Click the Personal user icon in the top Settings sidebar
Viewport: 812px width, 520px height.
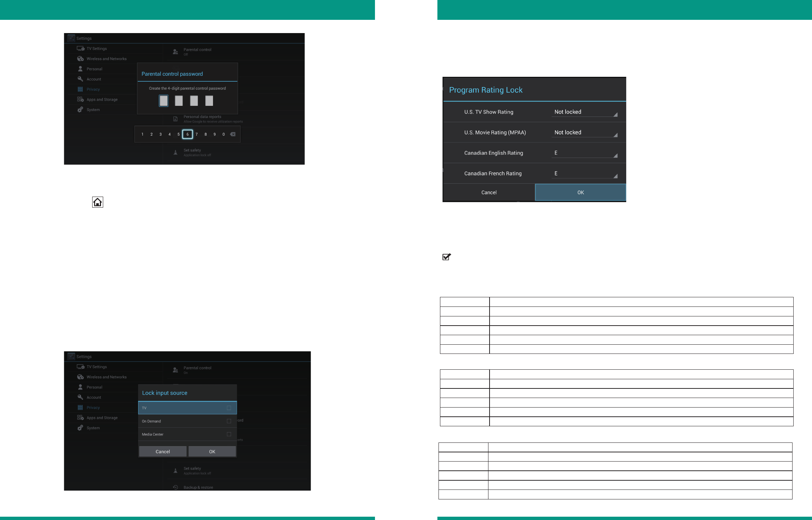[x=80, y=69]
